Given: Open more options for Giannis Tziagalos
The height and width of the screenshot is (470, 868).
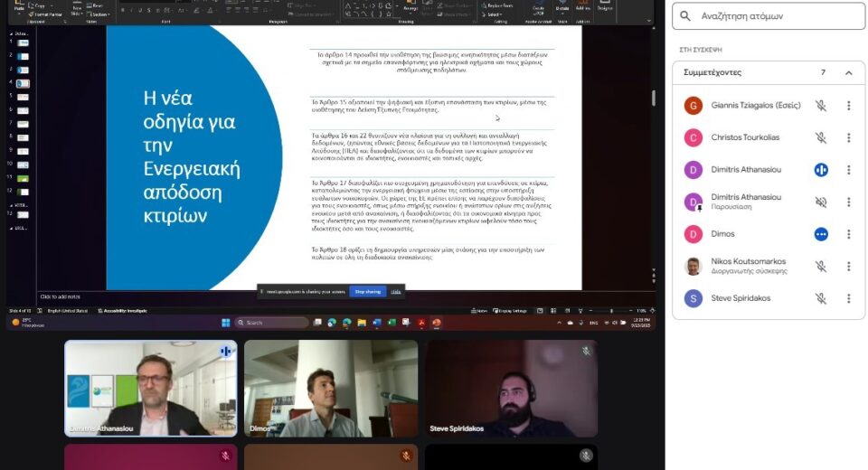Looking at the screenshot, I should point(848,106).
